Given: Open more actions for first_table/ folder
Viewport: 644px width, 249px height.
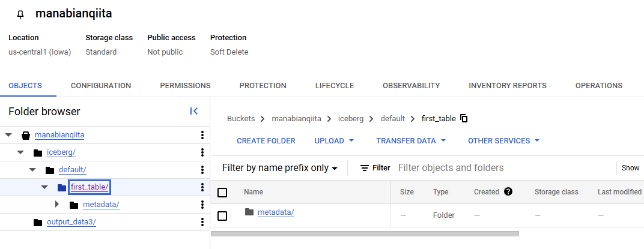Looking at the screenshot, I should coord(202,187).
